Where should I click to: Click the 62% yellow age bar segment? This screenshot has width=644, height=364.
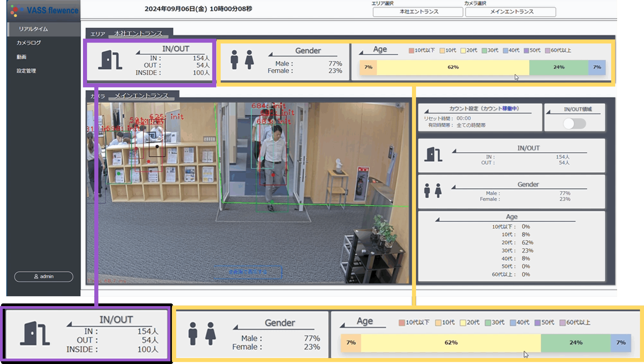[x=453, y=67]
